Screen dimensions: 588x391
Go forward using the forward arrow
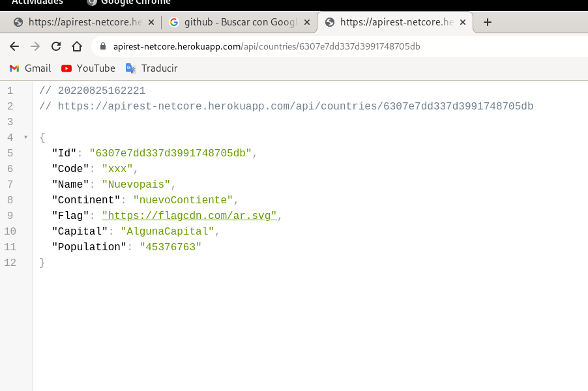[x=34, y=46]
